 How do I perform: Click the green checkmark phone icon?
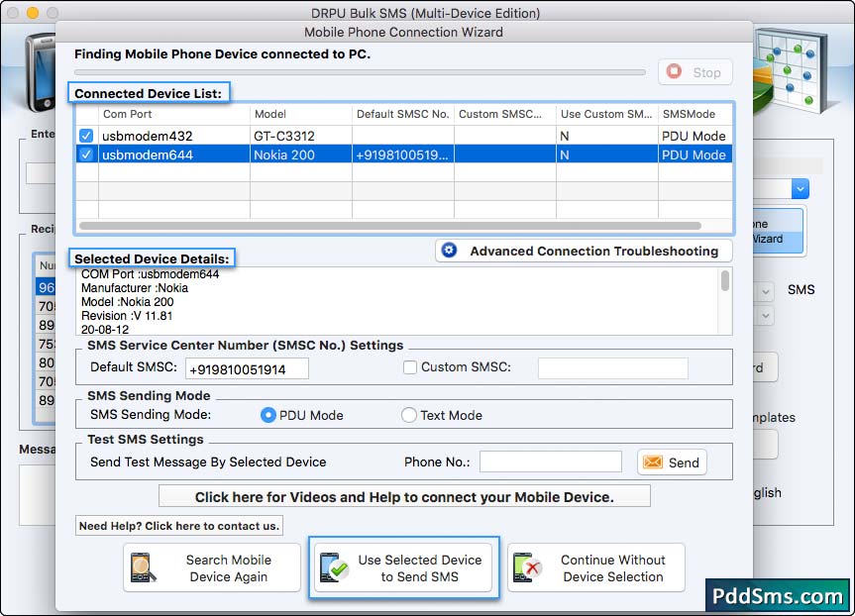pos(334,568)
